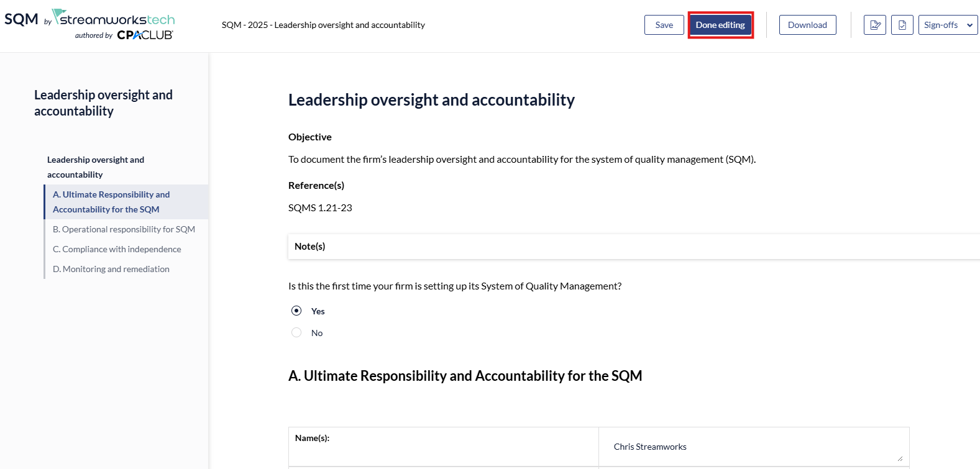Viewport: 980px width, 469px height.
Task: Select Ultimate Responsibility and Accountability sidebar item
Action: tap(111, 202)
